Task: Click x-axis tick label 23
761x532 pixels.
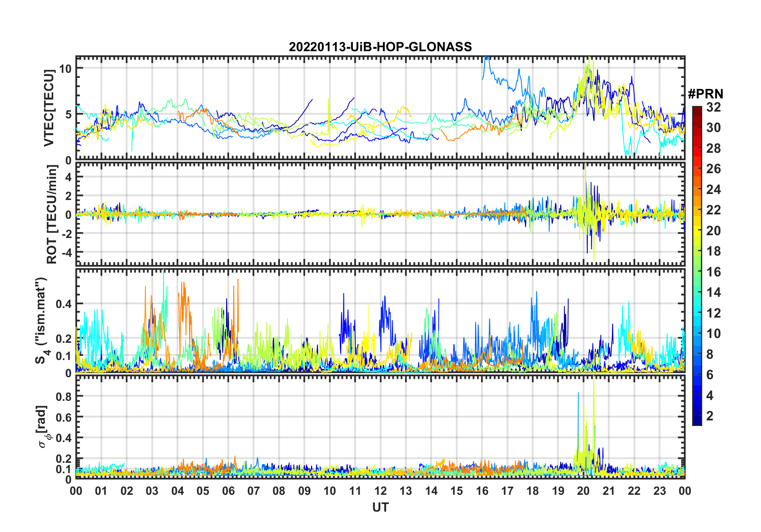Action: (660, 491)
